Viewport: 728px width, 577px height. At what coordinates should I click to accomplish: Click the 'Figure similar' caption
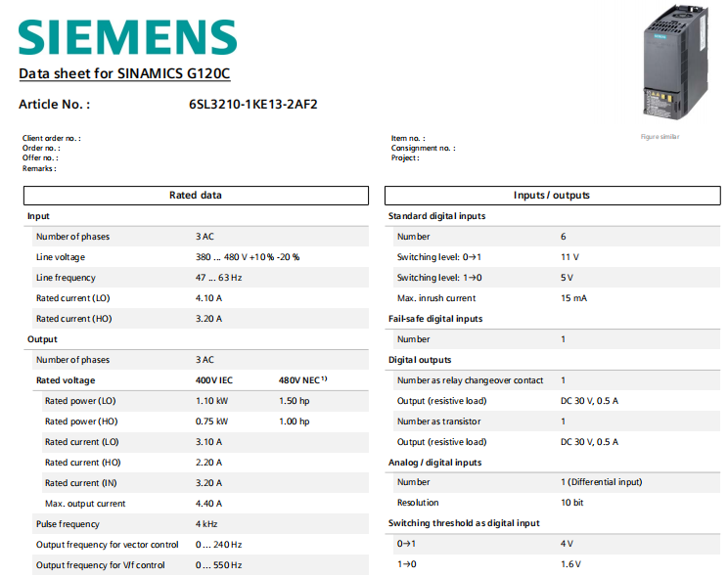click(x=660, y=137)
